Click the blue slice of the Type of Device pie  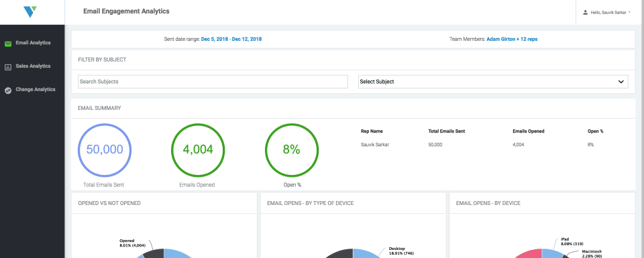coord(365,253)
